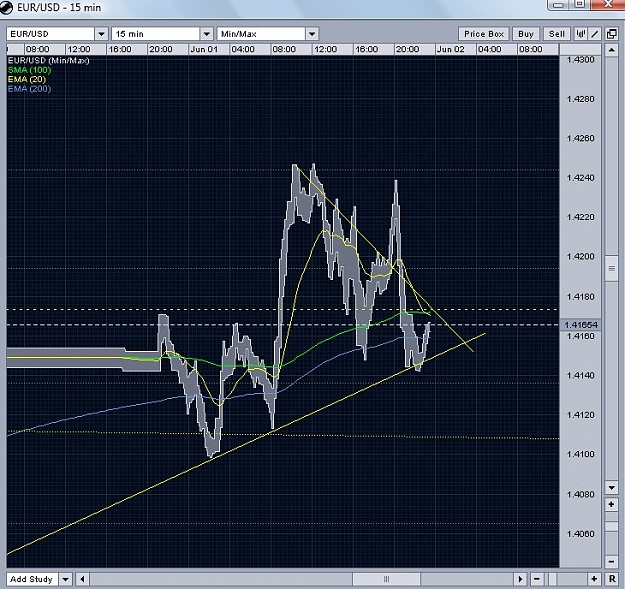Click the EMA (20) legend label
This screenshot has width=625, height=589.
coord(27,79)
